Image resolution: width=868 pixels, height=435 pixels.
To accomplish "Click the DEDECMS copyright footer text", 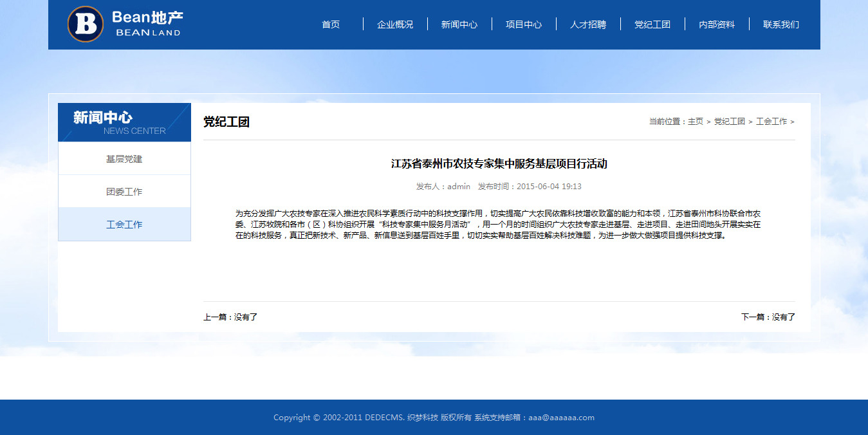I will pos(434,418).
